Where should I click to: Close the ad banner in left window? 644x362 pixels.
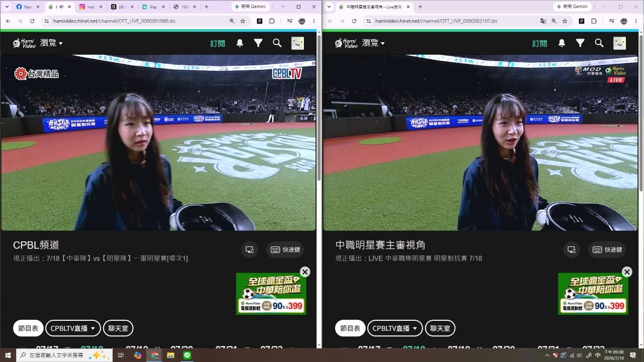(x=305, y=271)
